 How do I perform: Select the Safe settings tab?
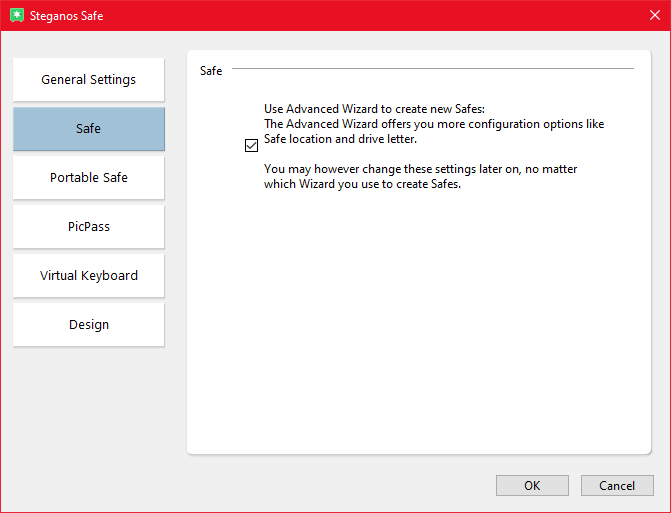[x=89, y=129]
